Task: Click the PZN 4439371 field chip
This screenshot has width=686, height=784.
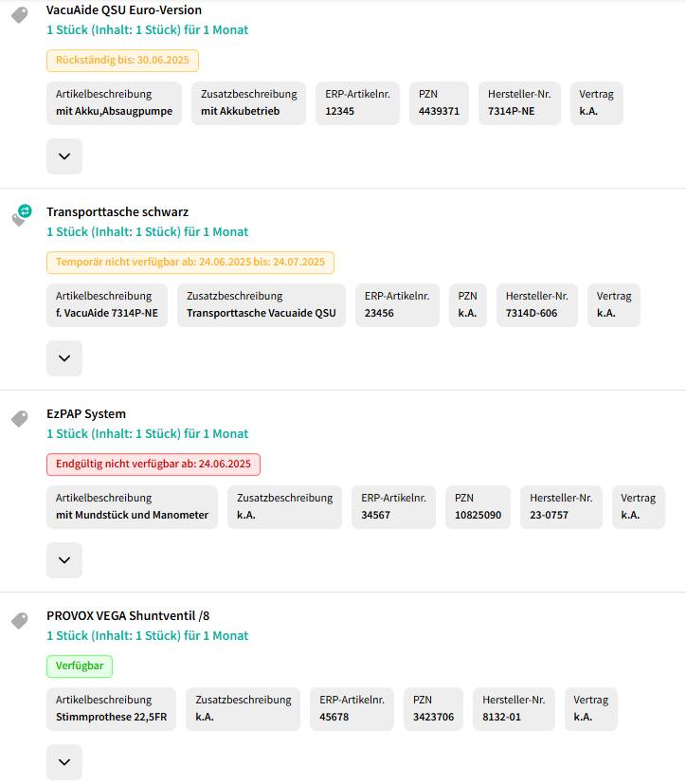Action: point(439,102)
